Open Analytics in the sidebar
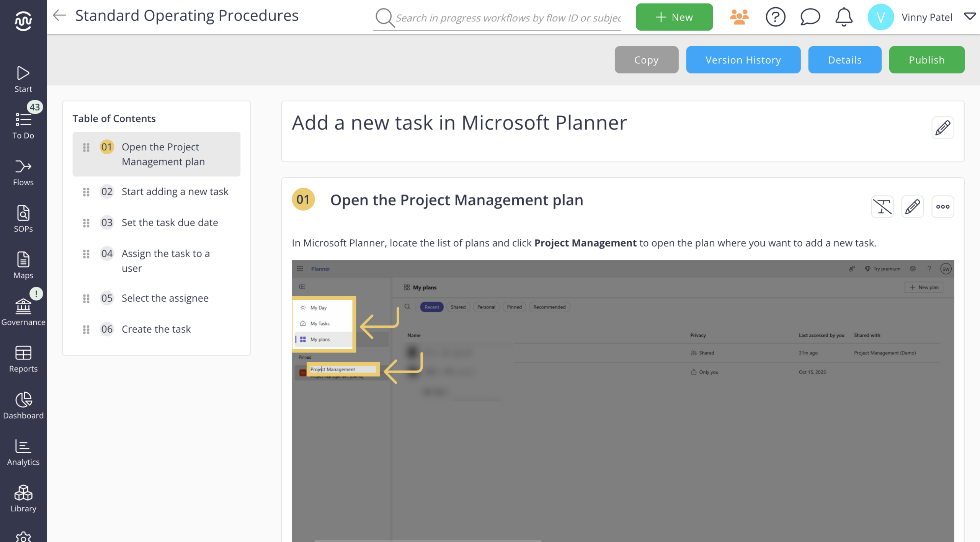Viewport: 980px width, 542px height. [23, 453]
